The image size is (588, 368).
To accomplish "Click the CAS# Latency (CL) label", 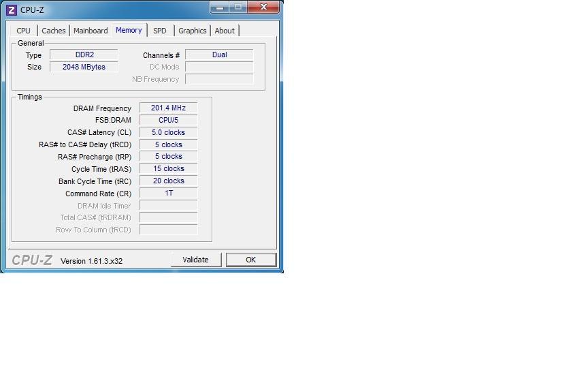I will 99,133.
